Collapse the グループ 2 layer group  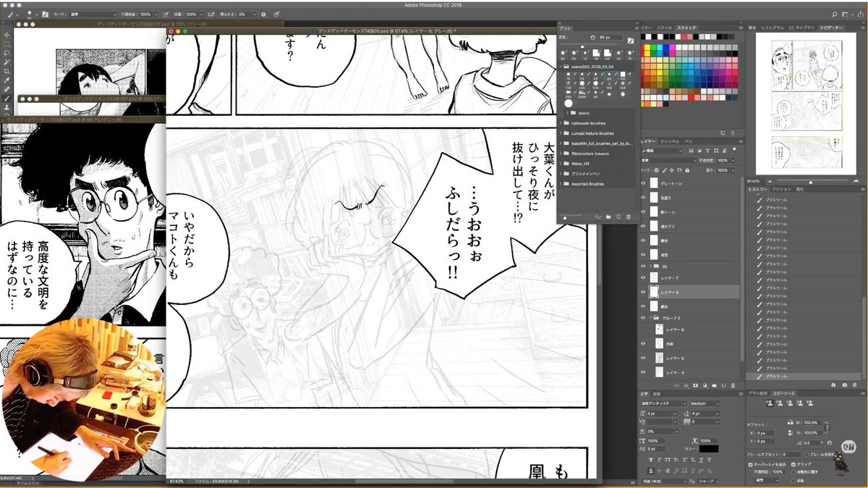(651, 318)
